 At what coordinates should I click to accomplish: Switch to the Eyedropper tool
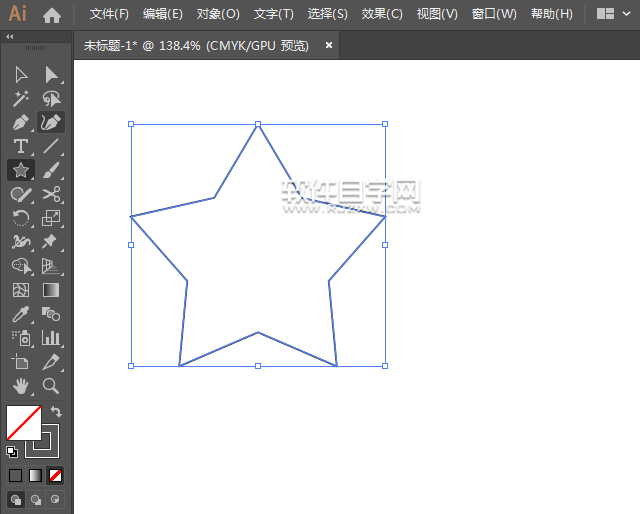click(20, 314)
